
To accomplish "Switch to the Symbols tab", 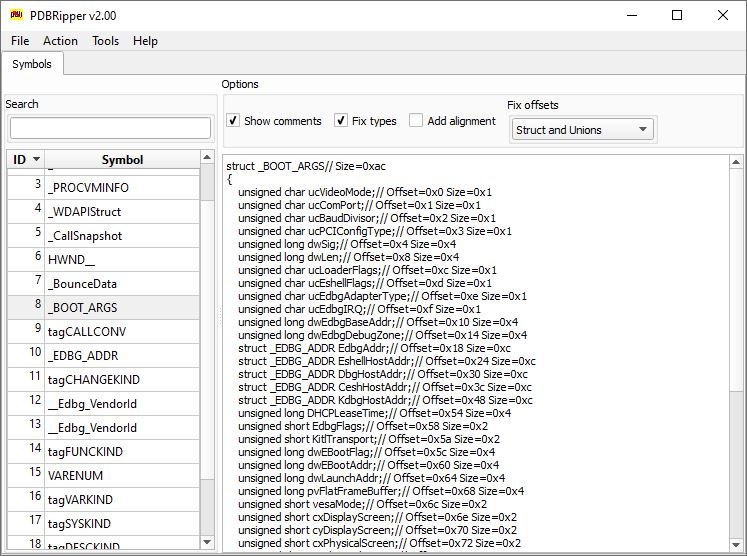I will click(x=32, y=64).
